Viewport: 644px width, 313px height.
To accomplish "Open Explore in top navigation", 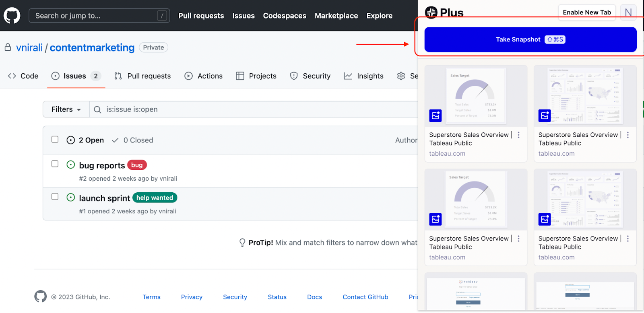I will click(379, 16).
